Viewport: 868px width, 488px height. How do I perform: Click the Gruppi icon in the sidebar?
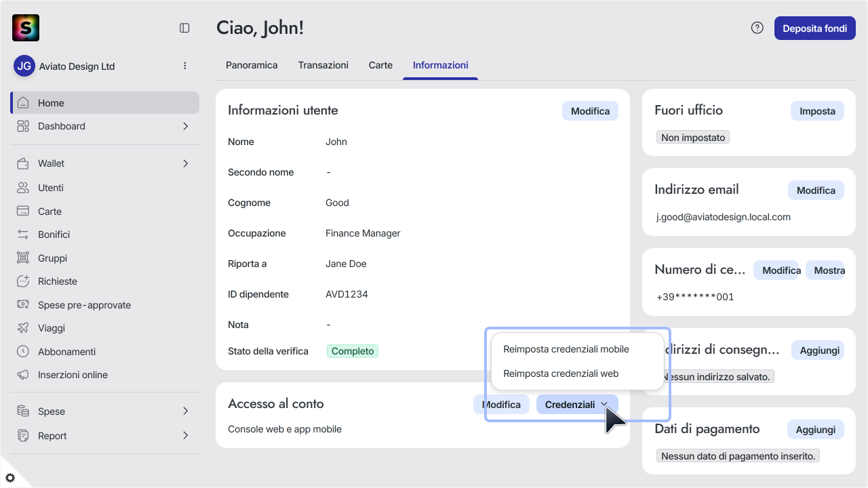(24, 258)
